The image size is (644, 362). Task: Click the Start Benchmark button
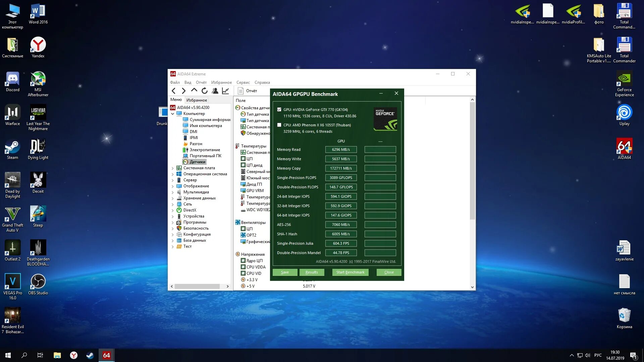[x=350, y=272]
